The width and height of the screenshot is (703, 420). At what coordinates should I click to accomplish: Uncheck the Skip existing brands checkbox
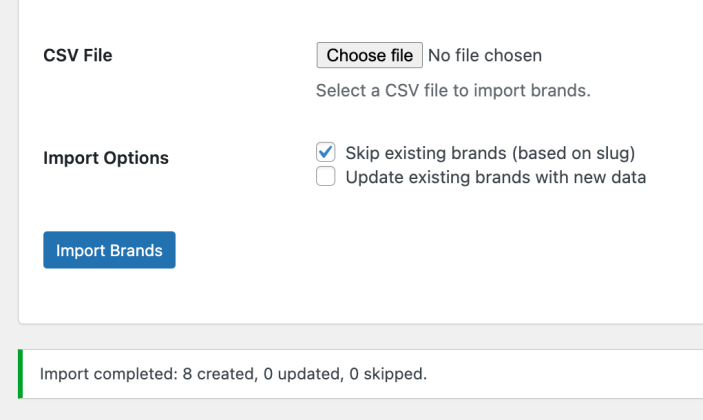click(x=325, y=152)
